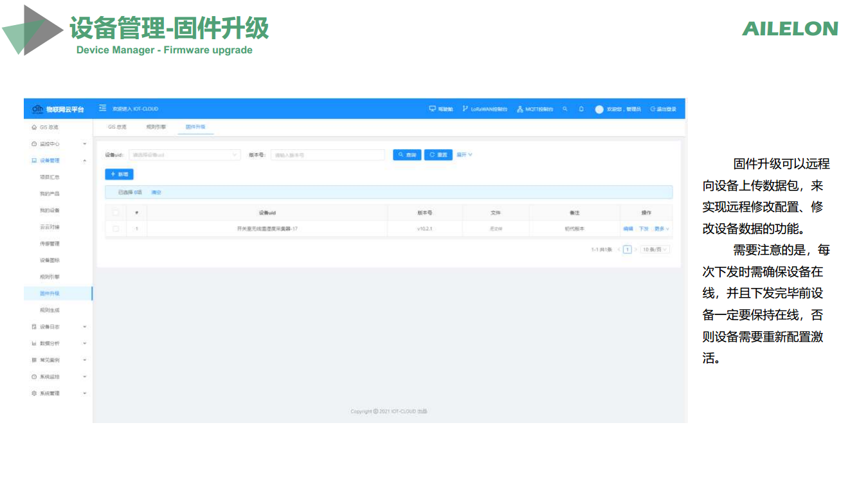Screen dimensions: 868x488
Task: Click version cell v10.2.1
Action: 424,229
